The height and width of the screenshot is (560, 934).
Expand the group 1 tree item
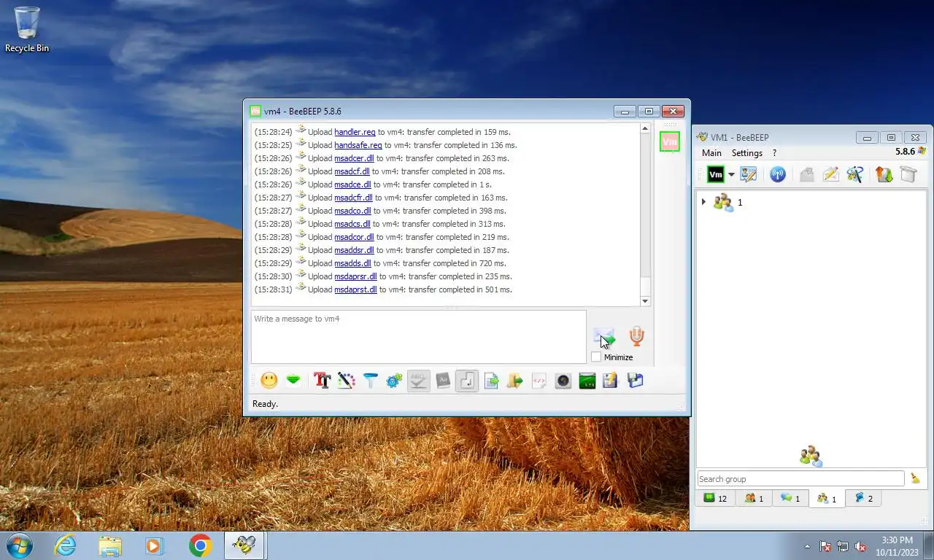click(703, 202)
